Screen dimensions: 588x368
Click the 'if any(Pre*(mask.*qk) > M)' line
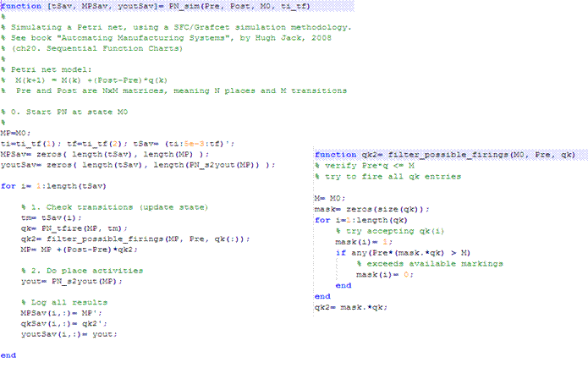403,253
